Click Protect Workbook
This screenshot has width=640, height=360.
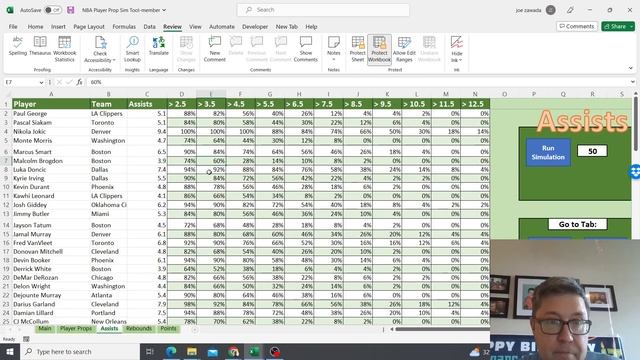click(x=379, y=49)
